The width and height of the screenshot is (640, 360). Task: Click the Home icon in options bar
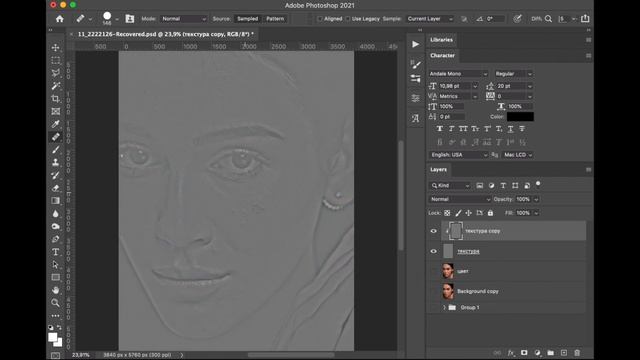(60, 19)
